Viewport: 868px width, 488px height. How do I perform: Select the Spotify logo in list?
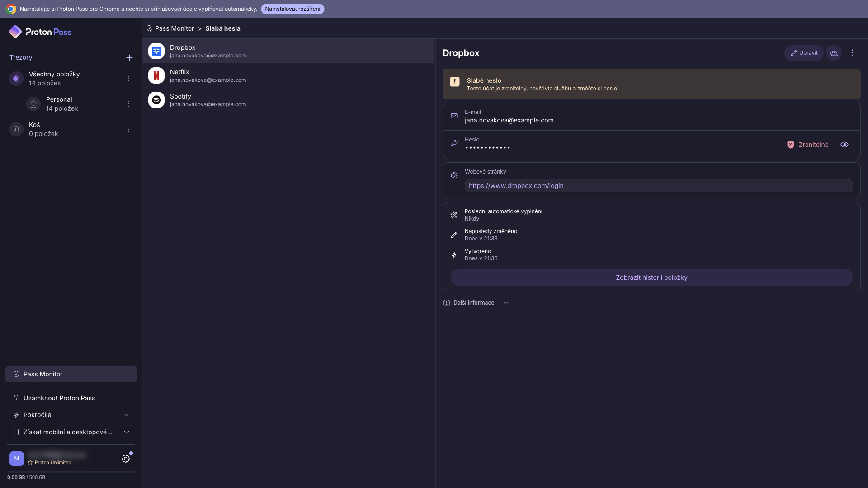(x=156, y=100)
